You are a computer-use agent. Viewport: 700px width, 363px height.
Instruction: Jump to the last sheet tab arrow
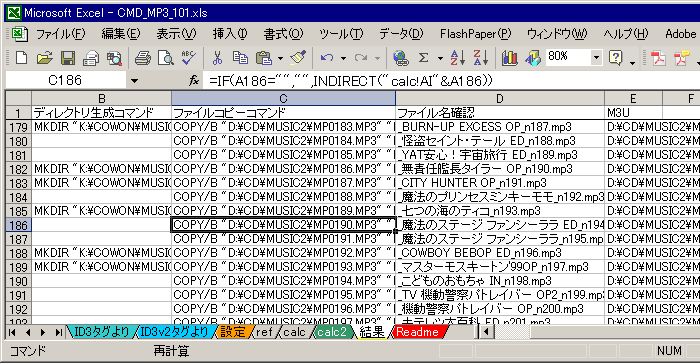coord(58,332)
